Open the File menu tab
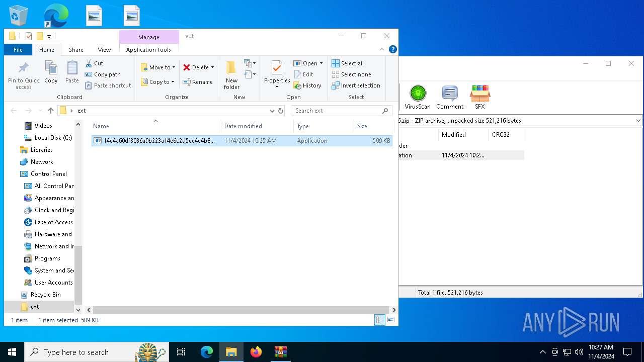This screenshot has width=644, height=362. click(18, 50)
